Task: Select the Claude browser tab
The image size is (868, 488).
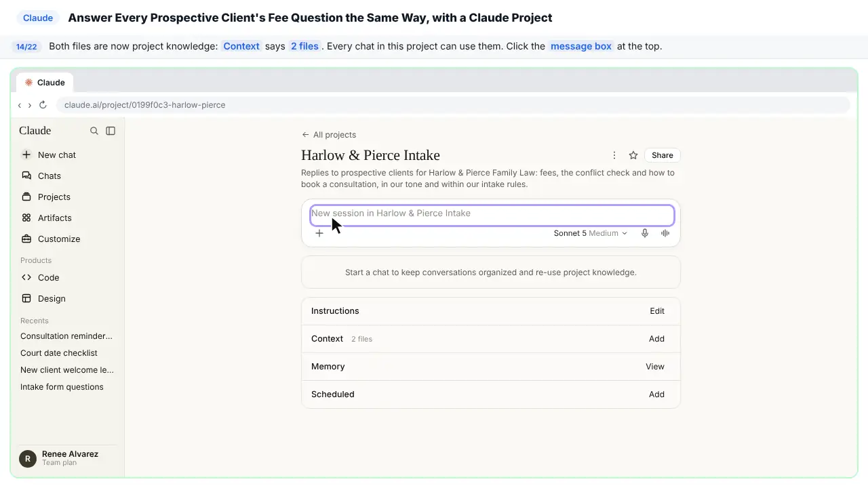Action: coord(45,83)
